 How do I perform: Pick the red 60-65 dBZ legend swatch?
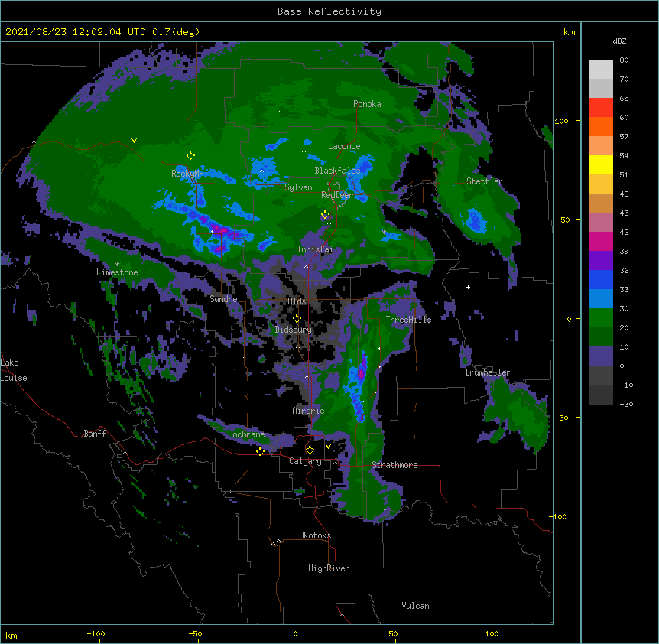click(601, 107)
